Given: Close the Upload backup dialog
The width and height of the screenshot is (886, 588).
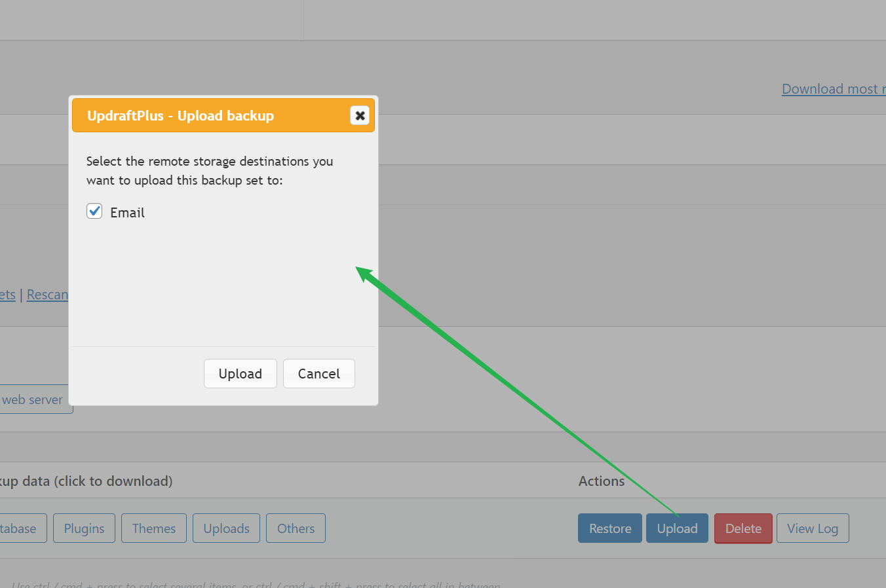Looking at the screenshot, I should pyautogui.click(x=360, y=116).
